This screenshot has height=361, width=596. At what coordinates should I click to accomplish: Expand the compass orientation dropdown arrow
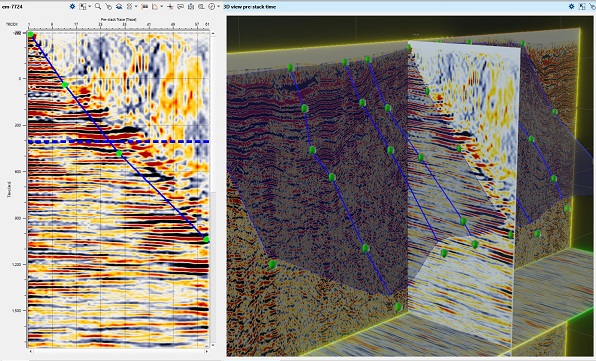(218, 6)
